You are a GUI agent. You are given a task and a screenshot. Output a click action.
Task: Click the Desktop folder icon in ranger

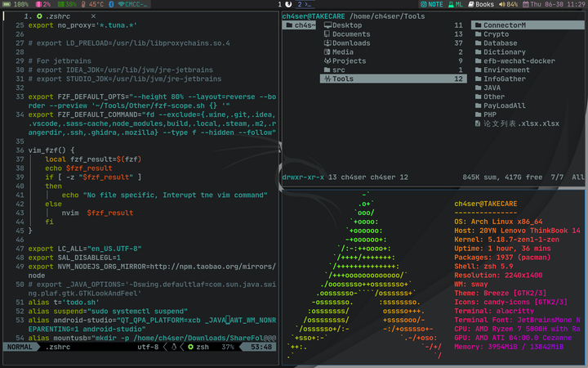(x=327, y=25)
